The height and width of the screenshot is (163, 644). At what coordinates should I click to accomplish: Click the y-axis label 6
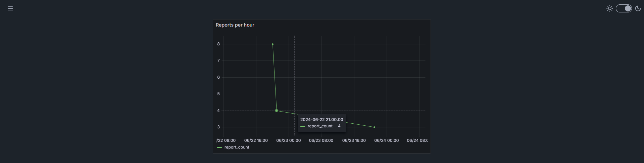click(218, 77)
